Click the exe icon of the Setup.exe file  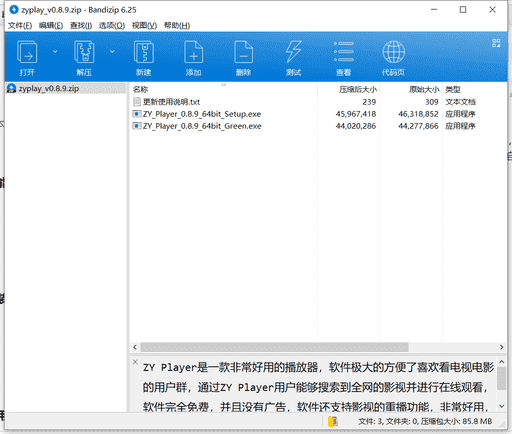coord(137,114)
